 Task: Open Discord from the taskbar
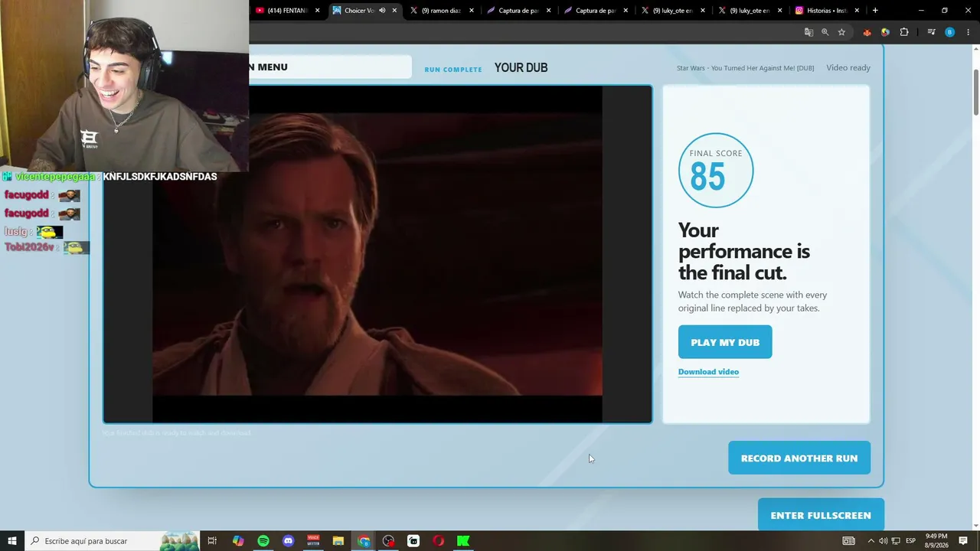click(x=288, y=541)
